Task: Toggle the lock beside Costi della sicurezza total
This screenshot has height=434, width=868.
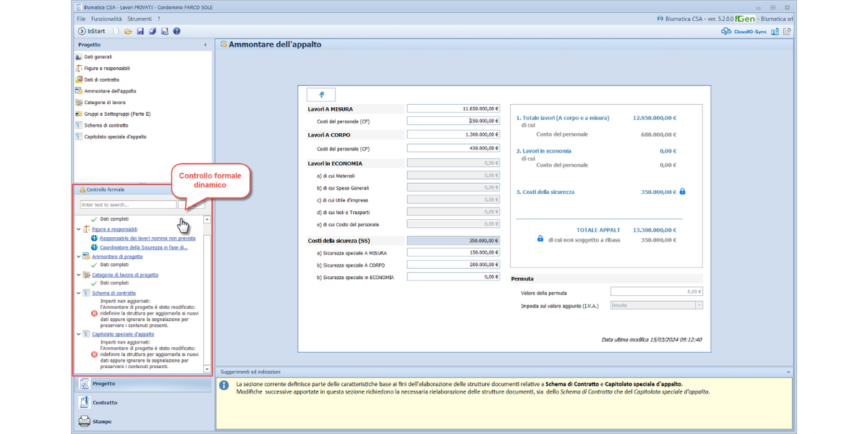Action: click(682, 192)
